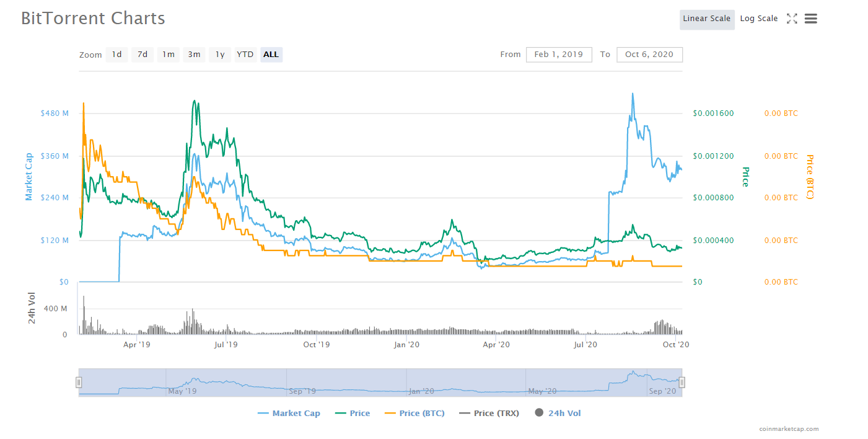The height and width of the screenshot is (439, 868).
Task: Click the $120 M axis label
Action: (55, 240)
